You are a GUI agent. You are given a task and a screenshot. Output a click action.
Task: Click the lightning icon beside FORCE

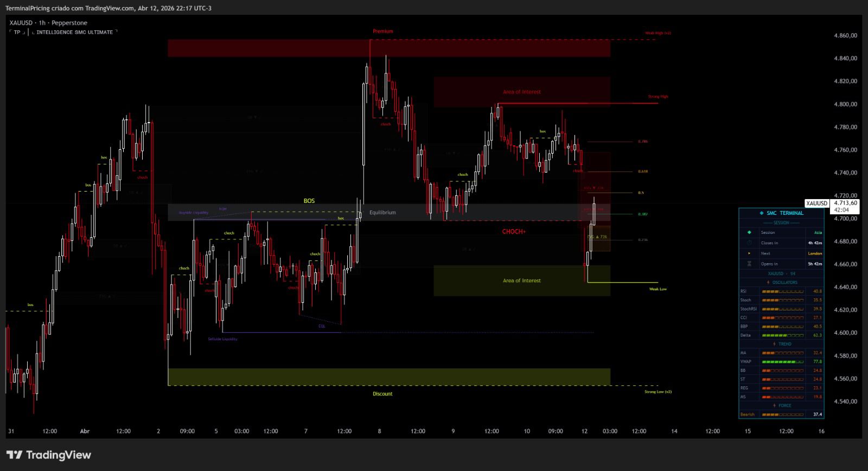pyautogui.click(x=774, y=405)
